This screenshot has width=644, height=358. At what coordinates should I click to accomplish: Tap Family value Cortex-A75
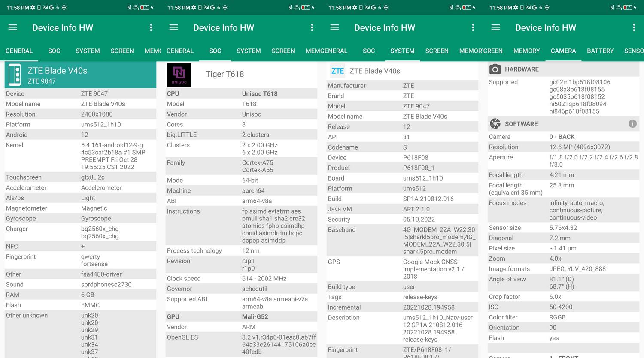(x=258, y=163)
